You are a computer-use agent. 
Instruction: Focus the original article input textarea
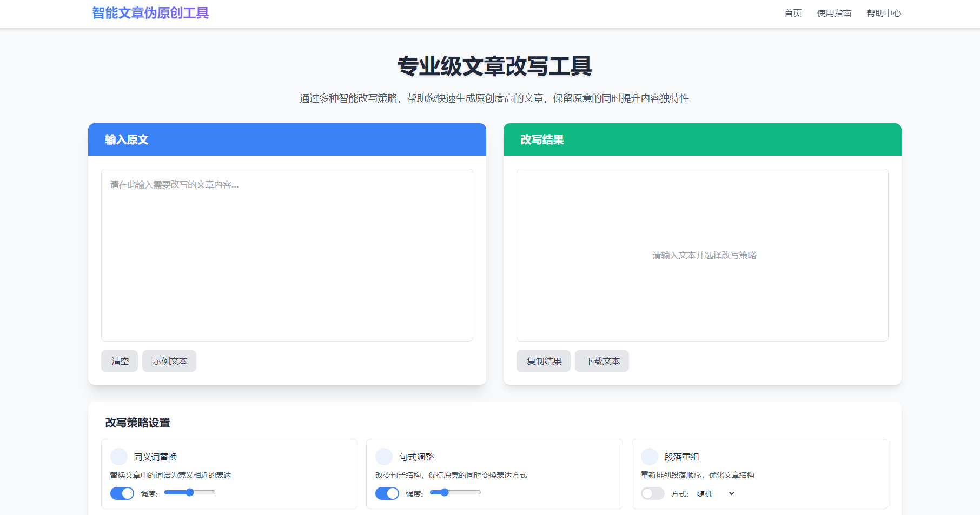pyautogui.click(x=287, y=255)
